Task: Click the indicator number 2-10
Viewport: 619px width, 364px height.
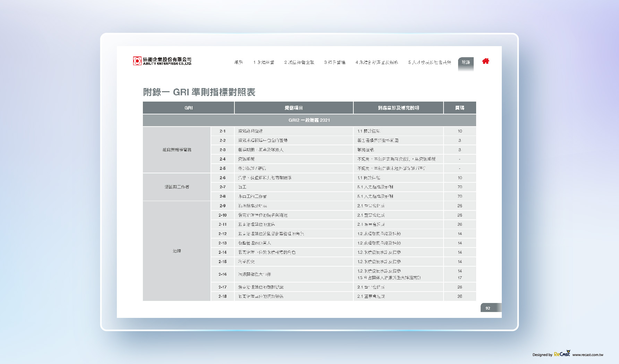Action: pos(223,215)
